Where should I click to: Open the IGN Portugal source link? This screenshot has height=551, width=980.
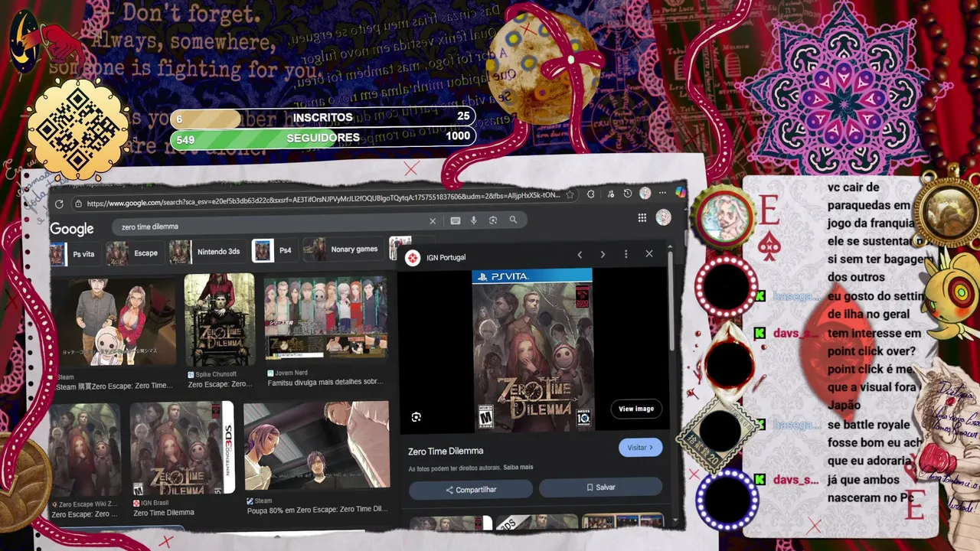(x=446, y=258)
